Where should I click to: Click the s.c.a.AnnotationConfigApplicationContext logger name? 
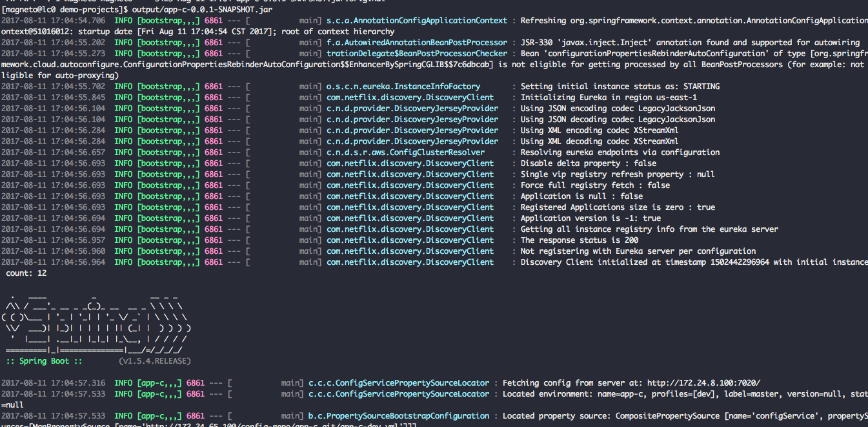click(417, 21)
